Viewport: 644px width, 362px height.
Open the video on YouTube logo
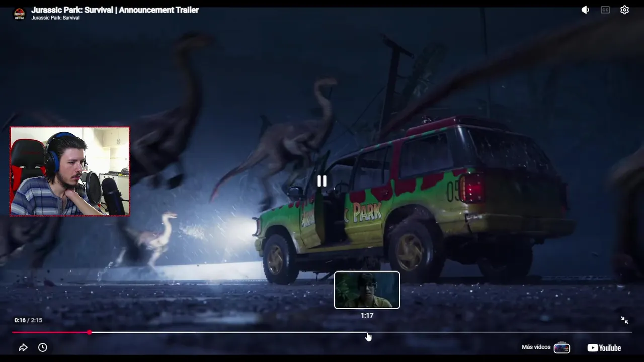(604, 348)
